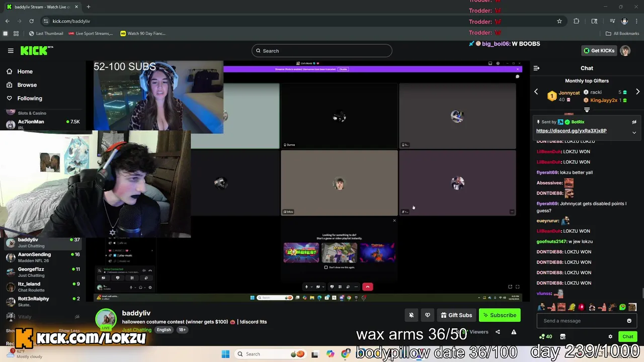Close the Discord activity suggestion popup

[394, 220]
